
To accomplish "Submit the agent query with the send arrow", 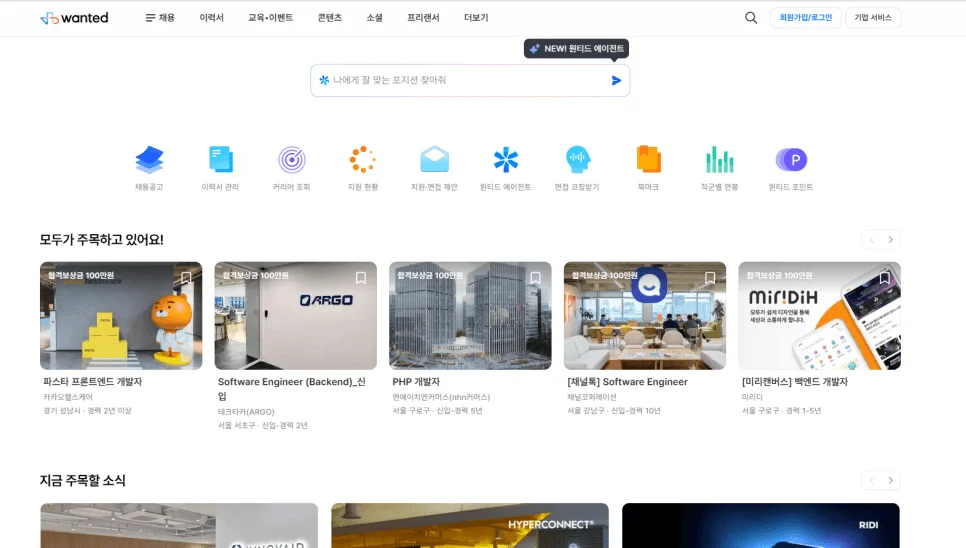I will [616, 81].
